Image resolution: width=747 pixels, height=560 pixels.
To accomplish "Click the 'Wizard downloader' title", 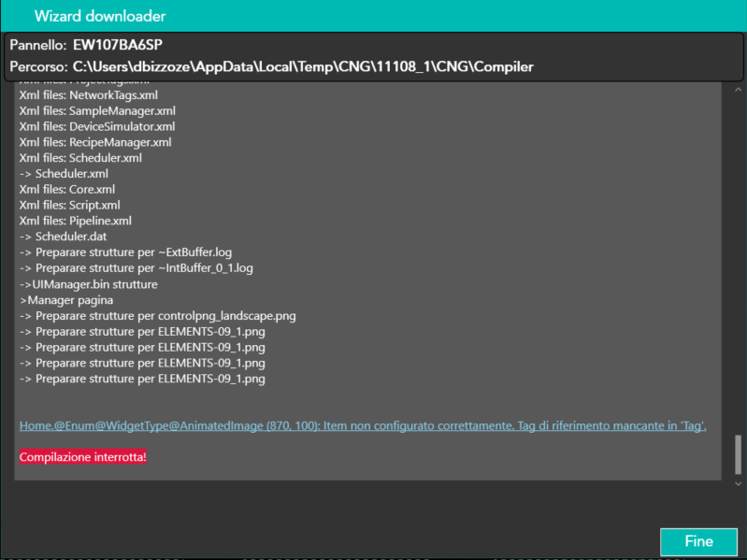I will [x=100, y=16].
